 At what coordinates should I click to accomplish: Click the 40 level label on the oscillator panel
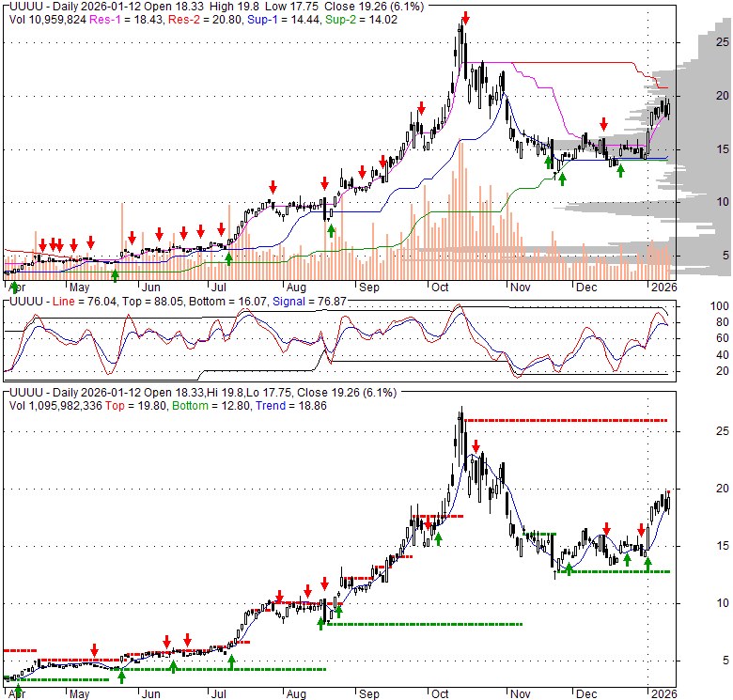[723, 355]
